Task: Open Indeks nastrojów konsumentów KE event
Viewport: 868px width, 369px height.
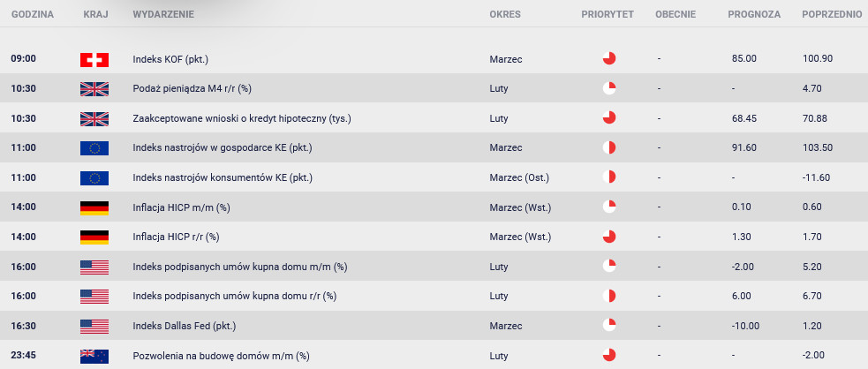Action: click(x=223, y=178)
